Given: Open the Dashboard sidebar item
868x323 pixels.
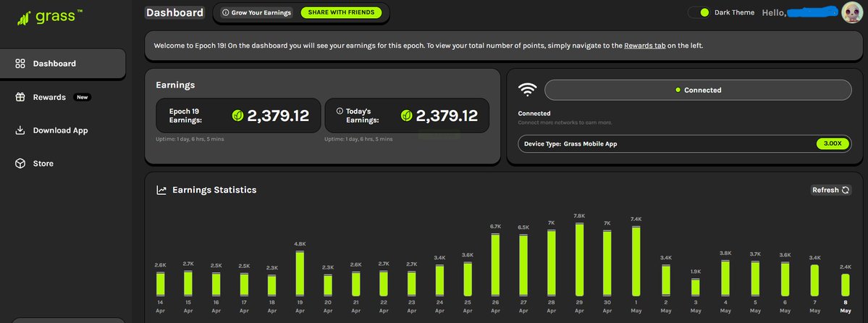Looking at the screenshot, I should pos(62,64).
